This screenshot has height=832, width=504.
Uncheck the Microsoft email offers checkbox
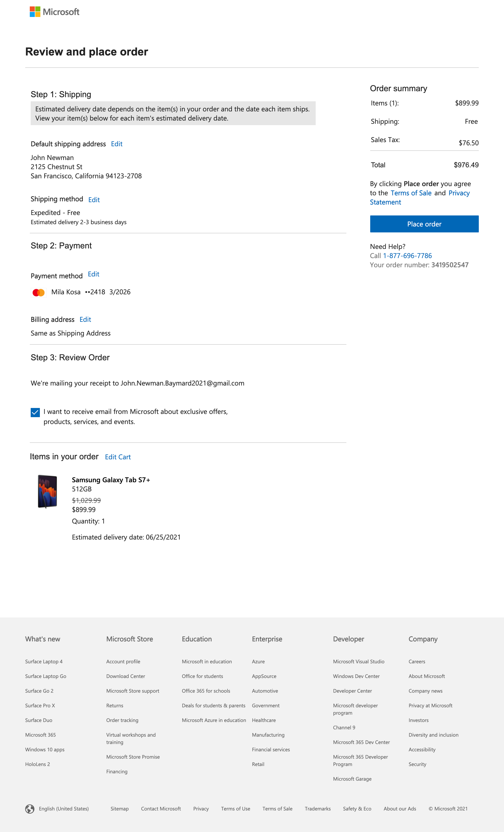[x=35, y=412]
